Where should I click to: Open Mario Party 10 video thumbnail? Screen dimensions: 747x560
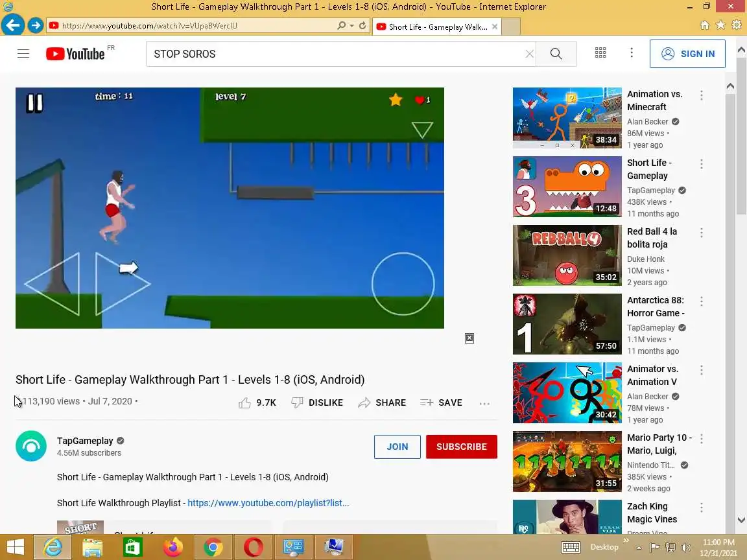coord(567,461)
